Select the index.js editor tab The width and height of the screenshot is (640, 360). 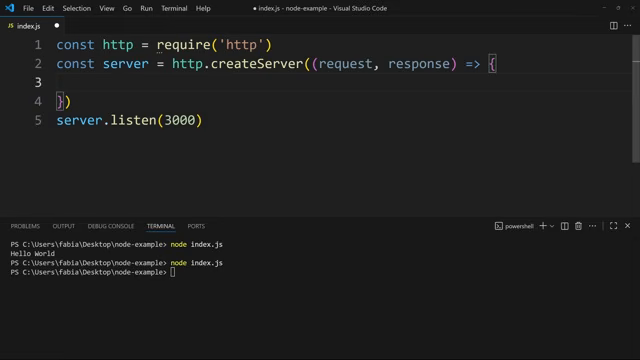32,26
